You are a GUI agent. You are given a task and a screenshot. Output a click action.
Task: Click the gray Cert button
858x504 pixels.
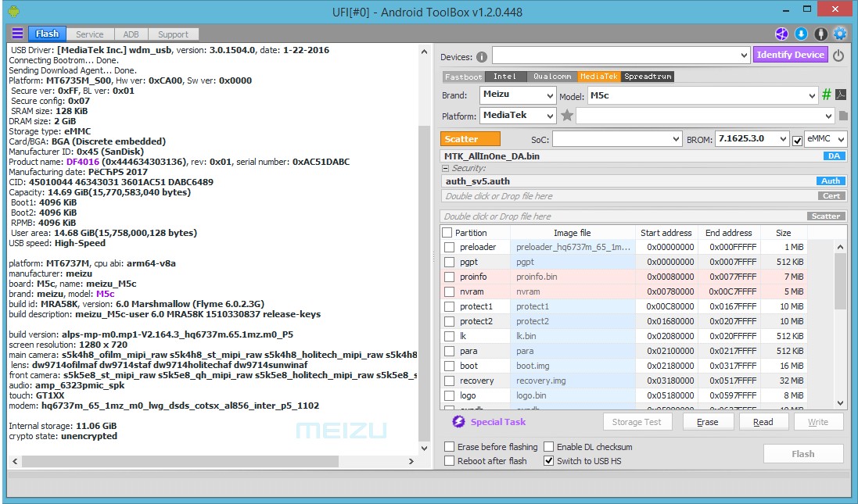(831, 195)
